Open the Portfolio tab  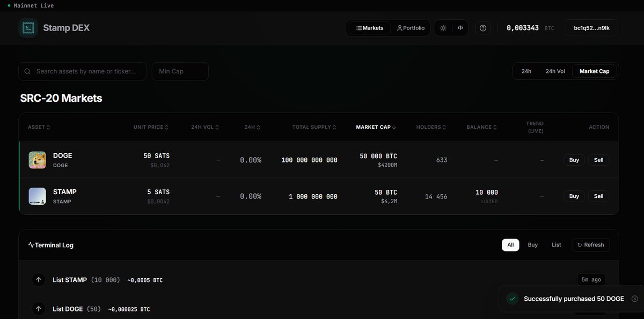411,28
